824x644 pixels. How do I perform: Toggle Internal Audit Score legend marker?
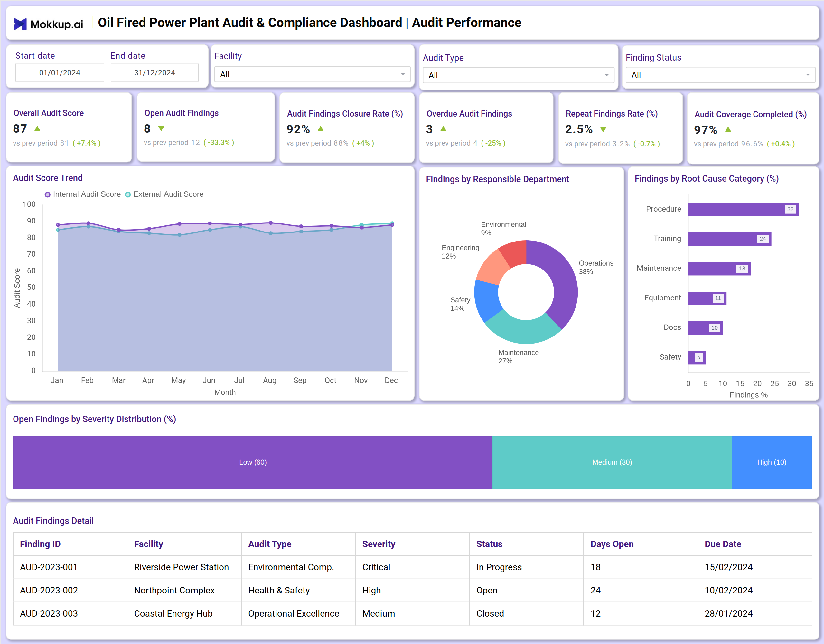48,194
